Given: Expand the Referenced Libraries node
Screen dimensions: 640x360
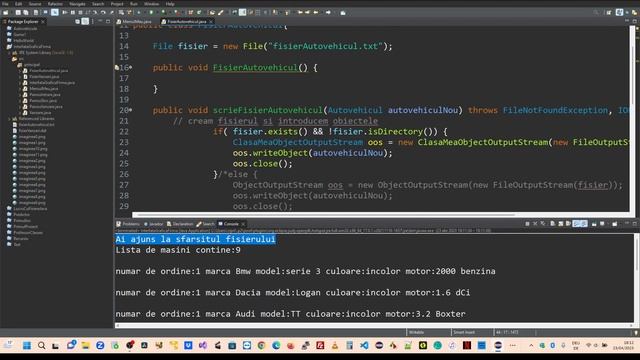Looking at the screenshot, I should tap(9, 119).
